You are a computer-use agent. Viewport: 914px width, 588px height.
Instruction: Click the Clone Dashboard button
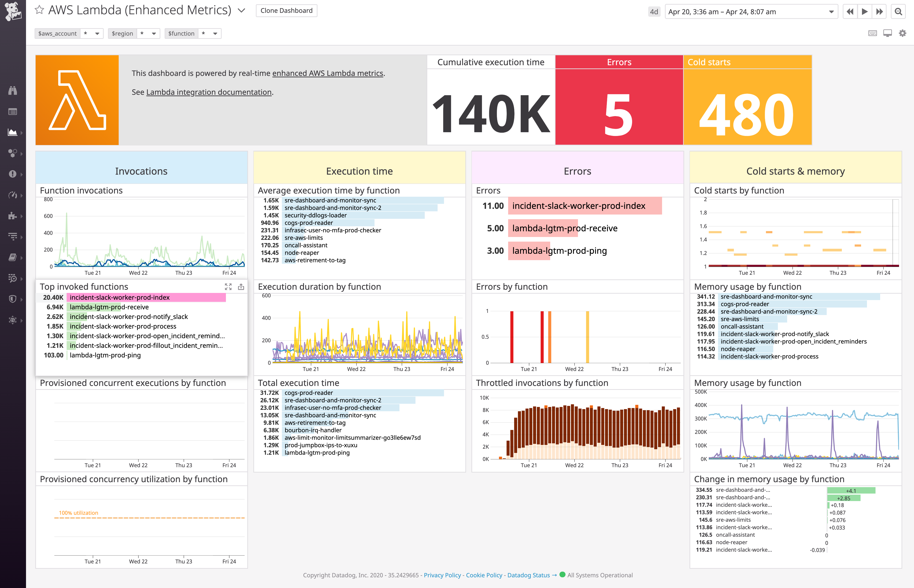[286, 10]
